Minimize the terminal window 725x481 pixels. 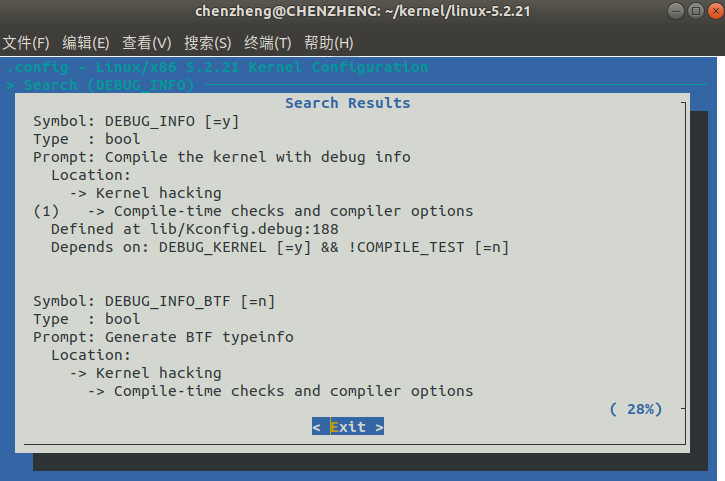coord(676,11)
